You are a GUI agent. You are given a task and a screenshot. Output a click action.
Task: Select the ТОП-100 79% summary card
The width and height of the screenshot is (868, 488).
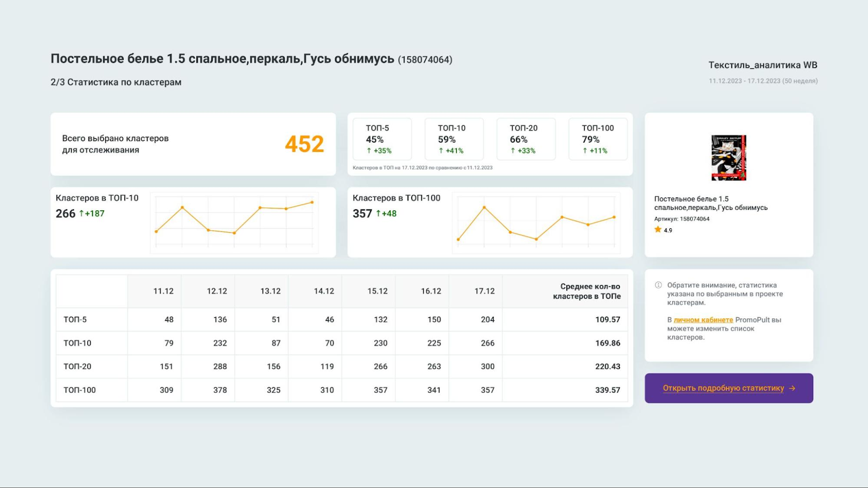pyautogui.click(x=598, y=139)
